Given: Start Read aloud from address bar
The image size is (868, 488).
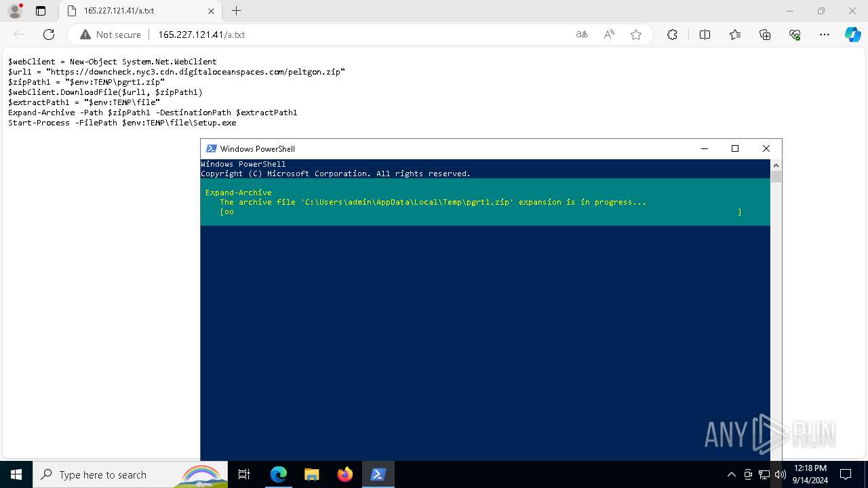Looking at the screenshot, I should tap(609, 35).
